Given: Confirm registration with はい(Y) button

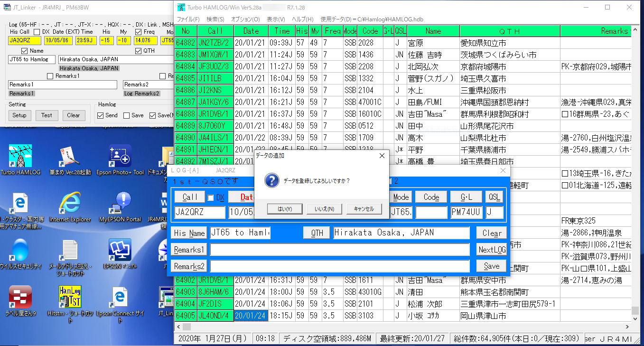Looking at the screenshot, I should (x=285, y=209).
